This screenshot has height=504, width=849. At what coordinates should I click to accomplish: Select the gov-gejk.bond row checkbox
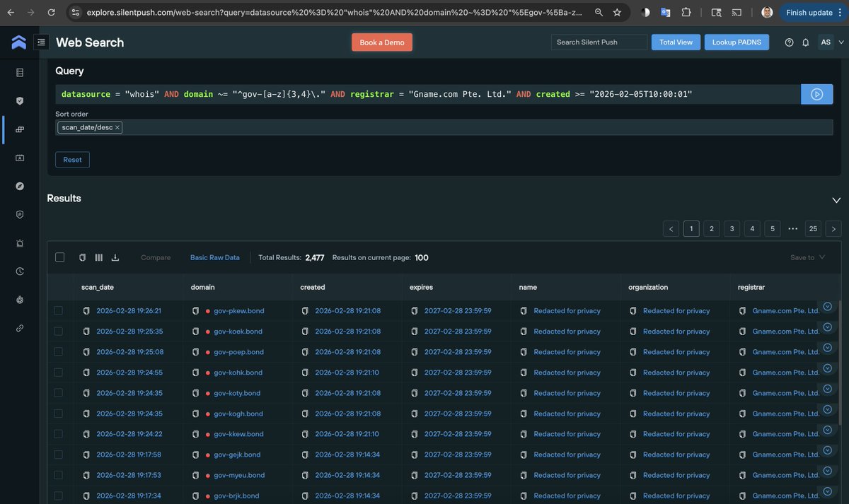click(x=58, y=455)
